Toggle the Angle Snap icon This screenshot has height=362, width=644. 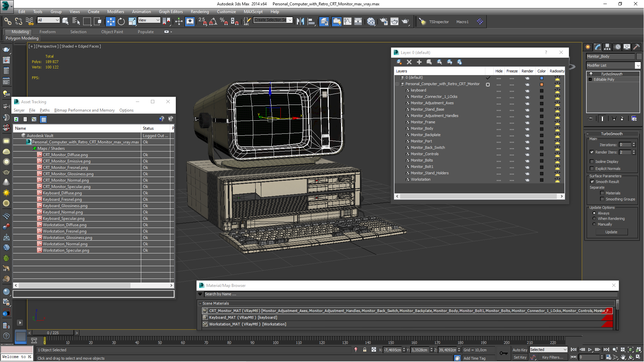(x=213, y=21)
